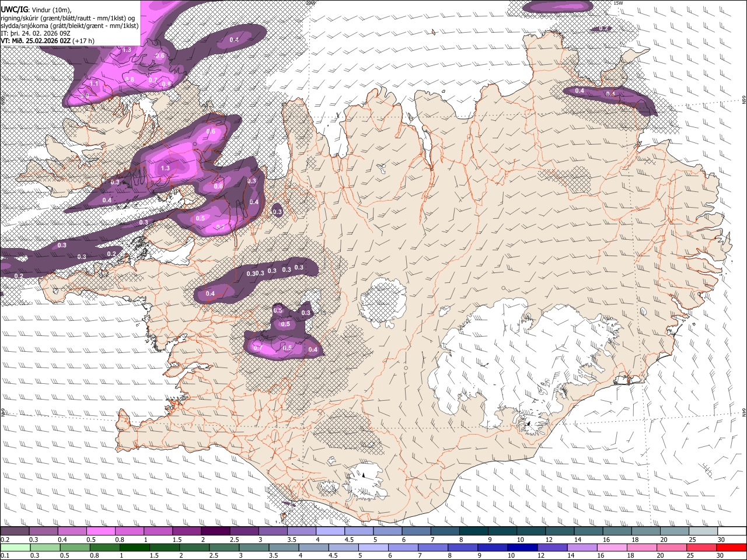Image resolution: width=747 pixels, height=560 pixels.
Task: Choose the pale lavender upper swatch between 4 and 4.5
Action: click(330, 531)
